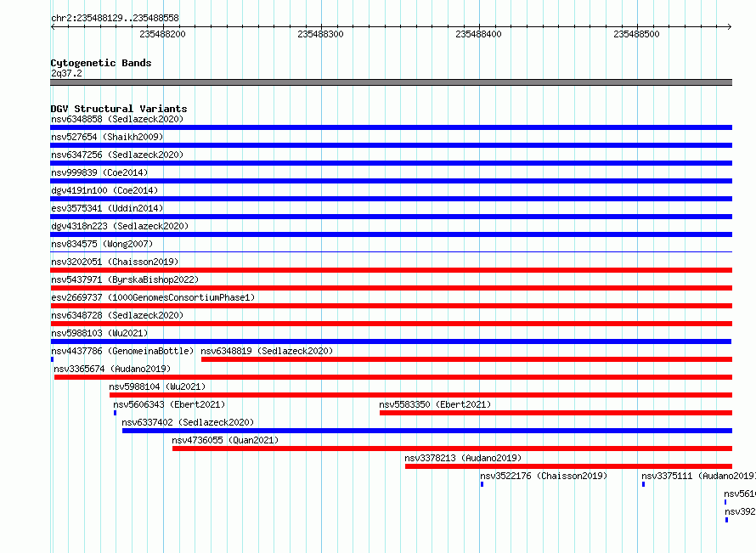Click the red bar under nsv3365674
Screen dimensions: 756x553
tap(393, 377)
